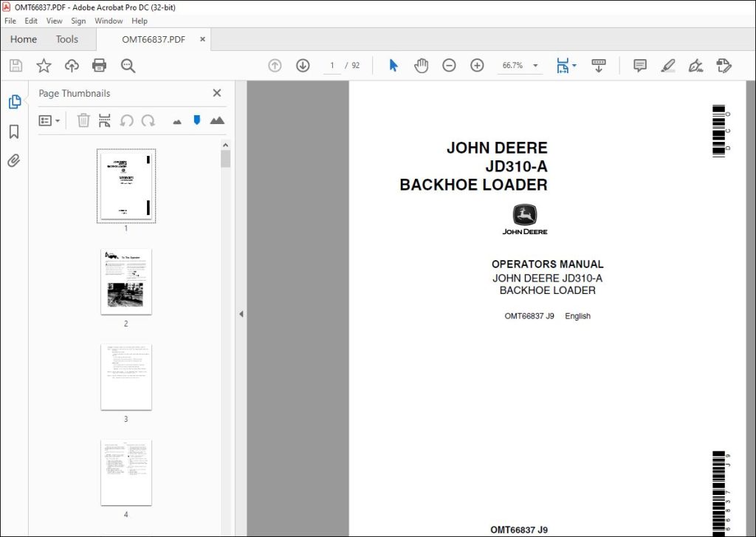Open the Bookmarks panel in sidebar

(14, 131)
